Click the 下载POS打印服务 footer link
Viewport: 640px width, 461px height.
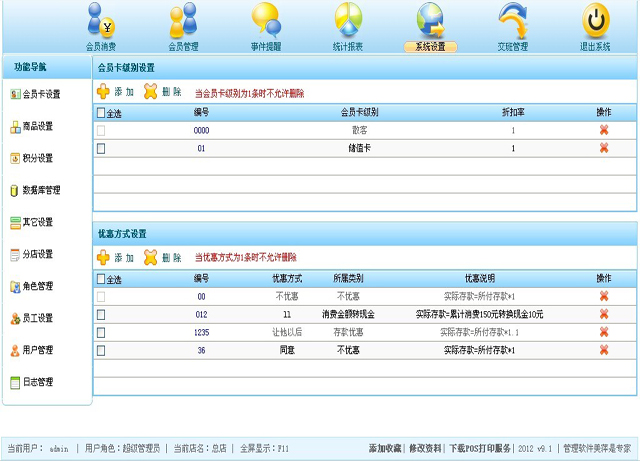(479, 449)
